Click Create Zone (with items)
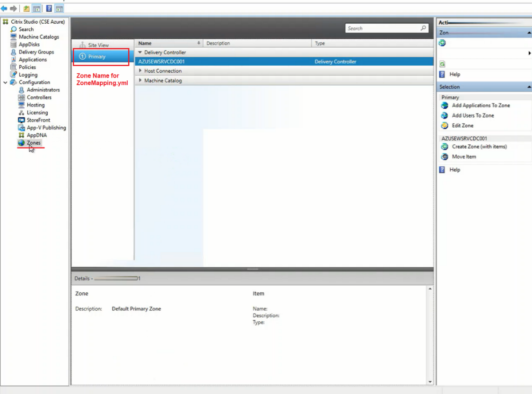Screen dimensions: 532x394 (480, 147)
